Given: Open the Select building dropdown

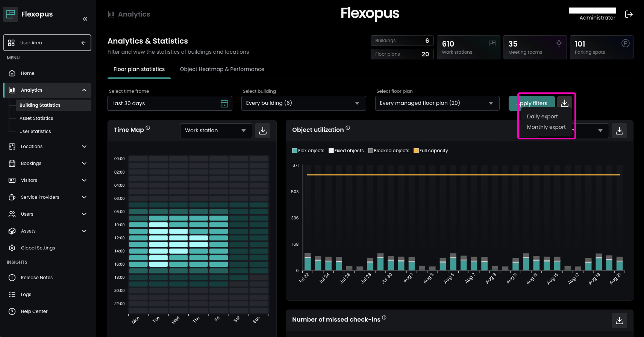Looking at the screenshot, I should [304, 103].
